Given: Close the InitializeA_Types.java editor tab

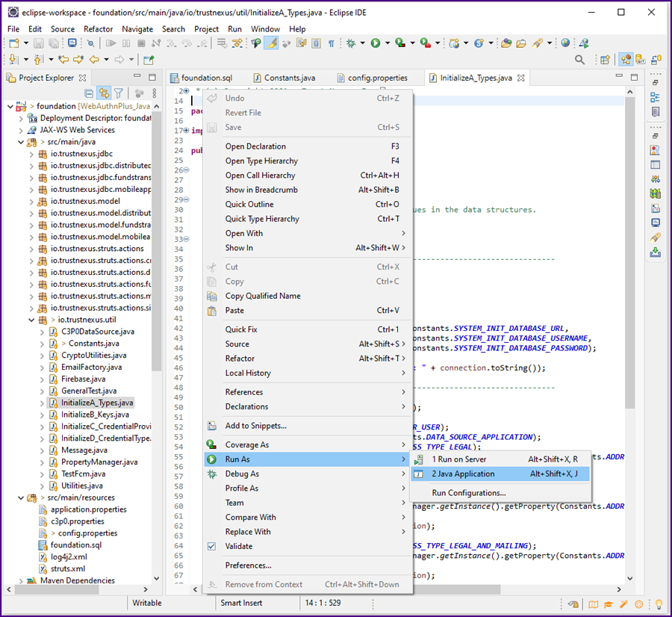Looking at the screenshot, I should coord(521,78).
